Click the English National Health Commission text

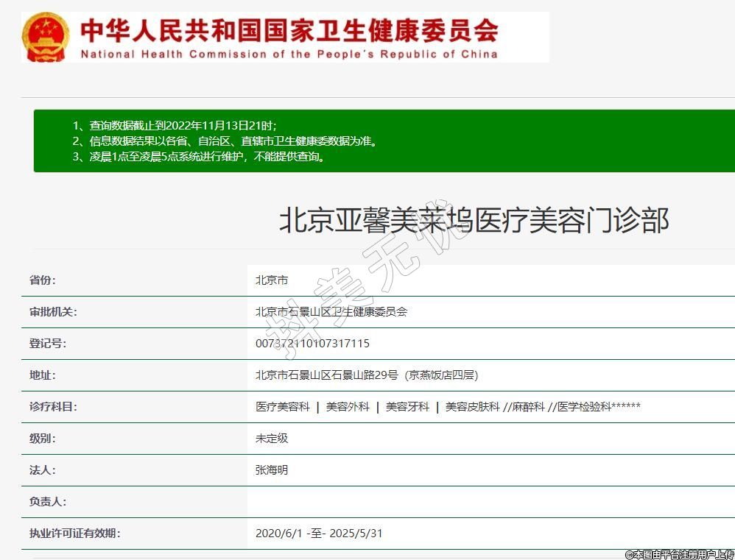point(289,54)
